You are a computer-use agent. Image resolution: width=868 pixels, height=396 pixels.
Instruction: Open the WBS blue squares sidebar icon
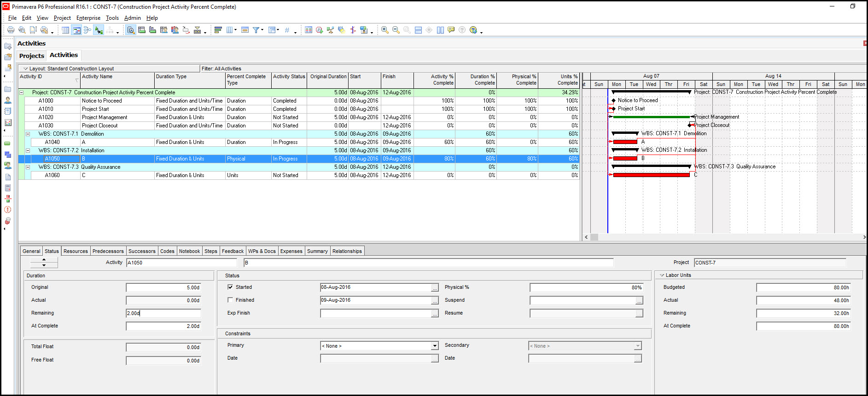click(x=8, y=155)
